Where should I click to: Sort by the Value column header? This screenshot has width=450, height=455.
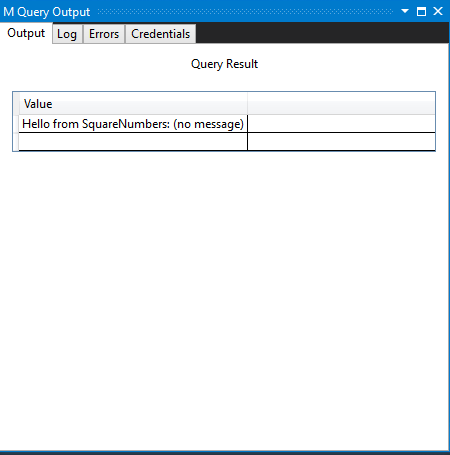click(x=133, y=104)
